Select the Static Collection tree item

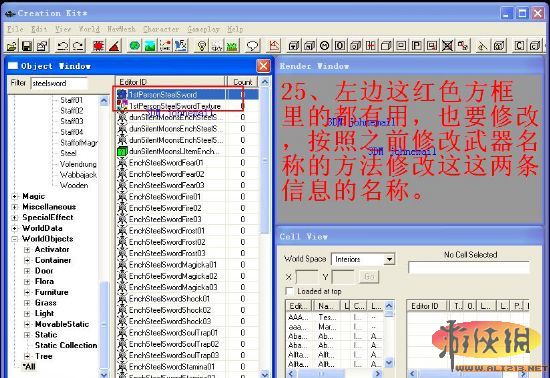tap(66, 345)
